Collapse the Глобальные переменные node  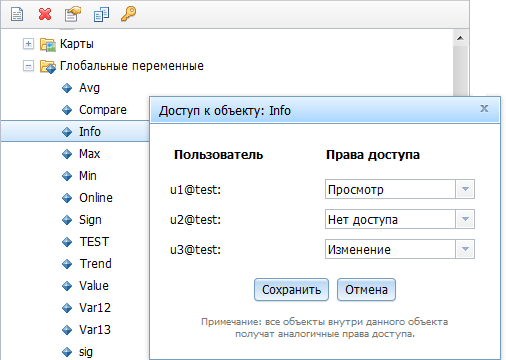(28, 66)
